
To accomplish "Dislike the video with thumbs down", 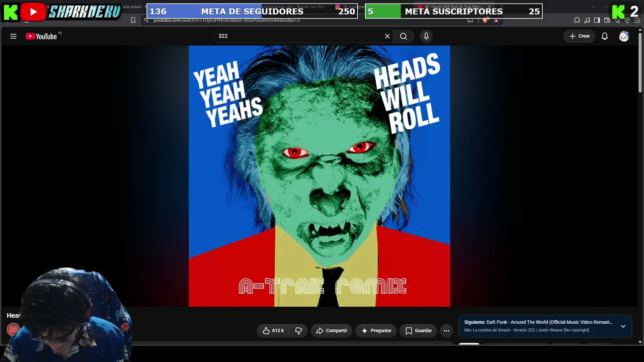I will tap(298, 330).
